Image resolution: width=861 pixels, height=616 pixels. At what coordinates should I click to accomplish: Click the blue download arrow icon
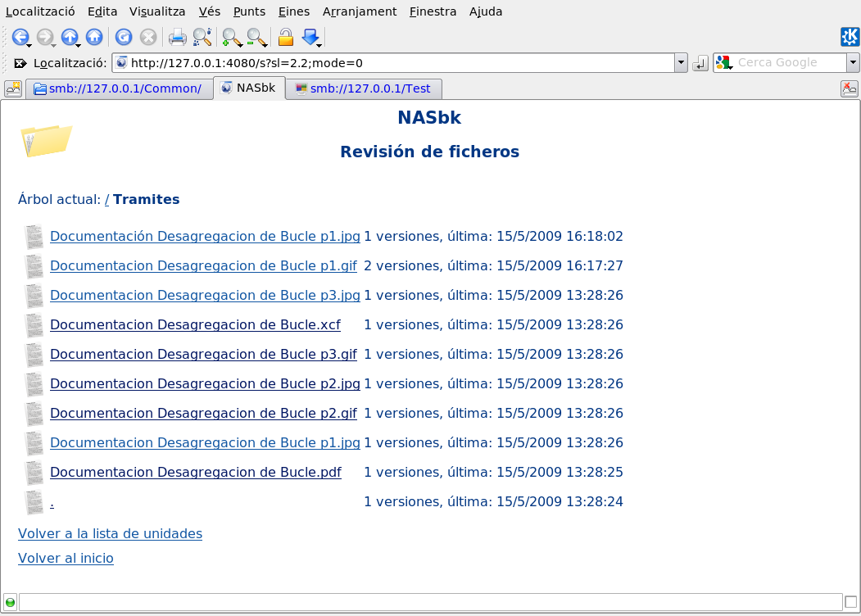[310, 37]
